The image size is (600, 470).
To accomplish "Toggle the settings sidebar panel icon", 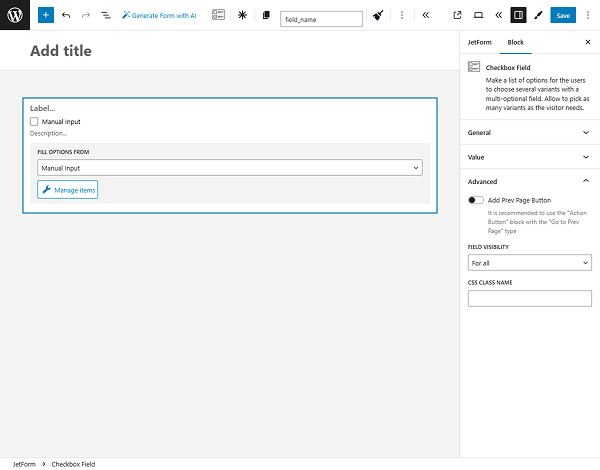I will coord(518,15).
